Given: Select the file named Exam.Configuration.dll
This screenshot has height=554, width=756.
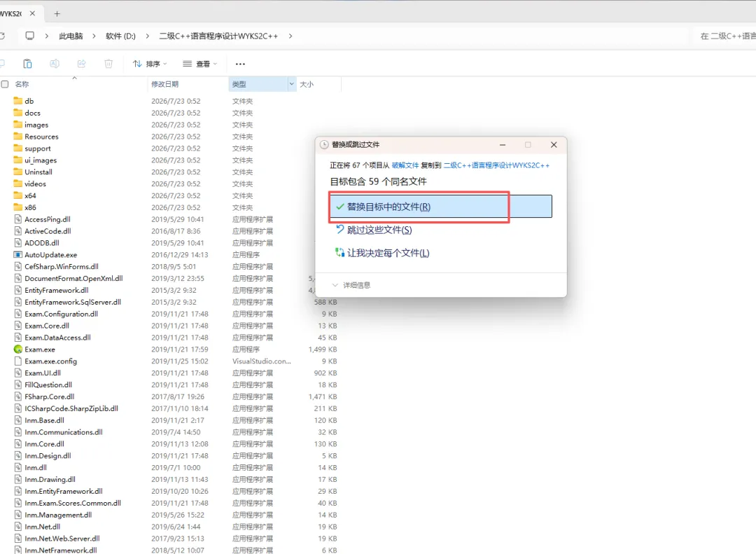Looking at the screenshot, I should click(x=61, y=314).
